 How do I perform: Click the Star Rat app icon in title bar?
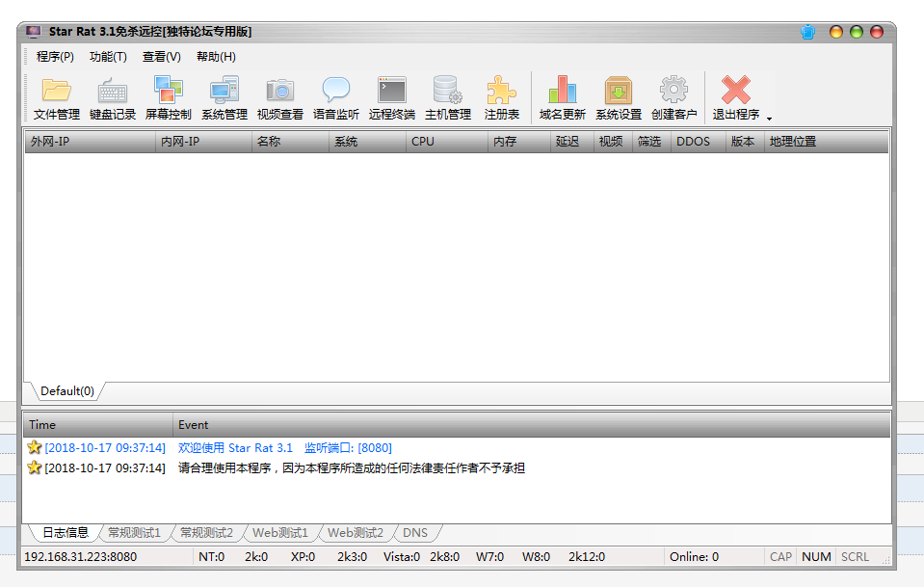point(34,32)
